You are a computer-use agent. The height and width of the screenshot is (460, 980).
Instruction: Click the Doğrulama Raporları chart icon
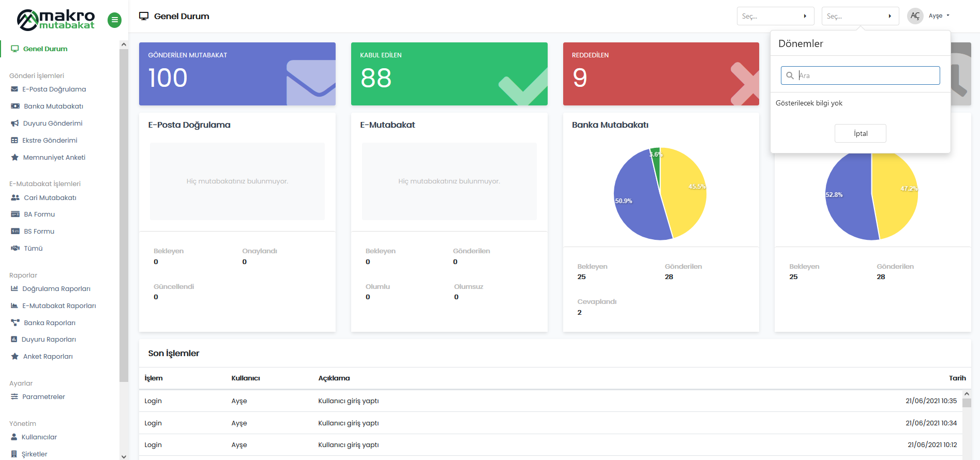14,289
